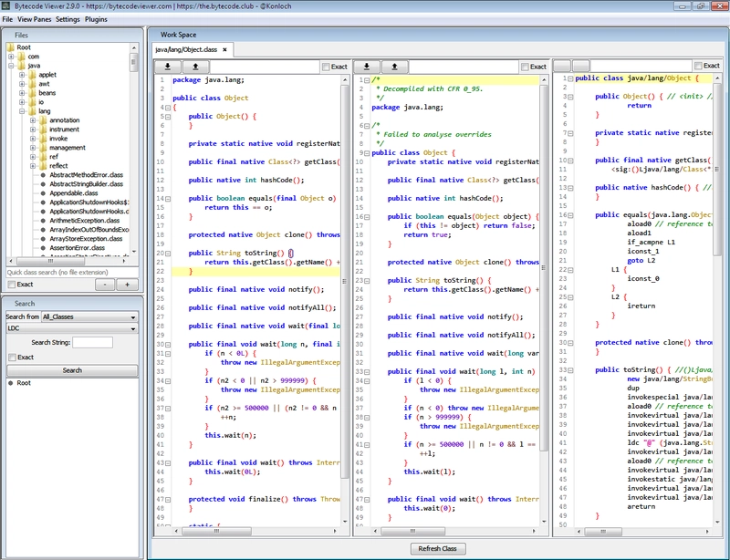
Task: Expand the applet folder node
Action: pyautogui.click(x=21, y=75)
